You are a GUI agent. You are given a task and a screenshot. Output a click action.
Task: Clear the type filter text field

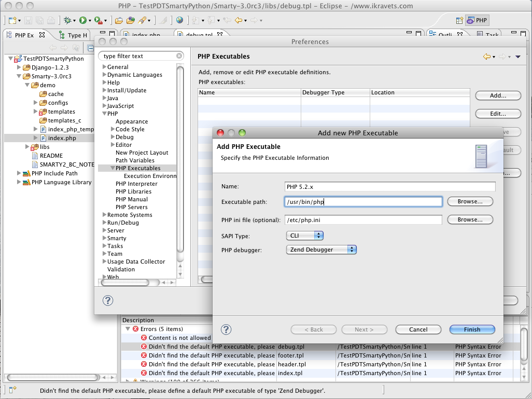[179, 56]
